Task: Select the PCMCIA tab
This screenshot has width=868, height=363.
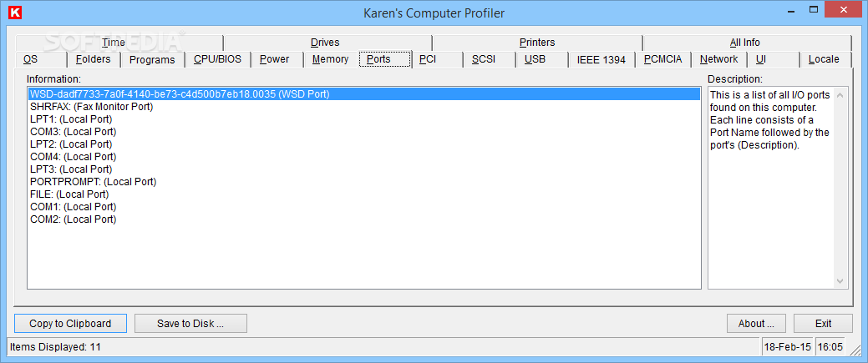Action: click(663, 59)
